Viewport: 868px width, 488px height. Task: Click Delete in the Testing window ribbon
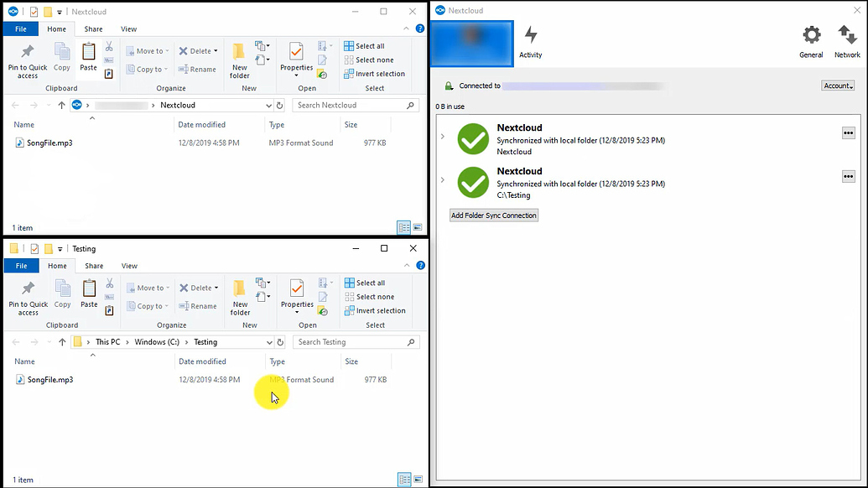click(x=199, y=288)
